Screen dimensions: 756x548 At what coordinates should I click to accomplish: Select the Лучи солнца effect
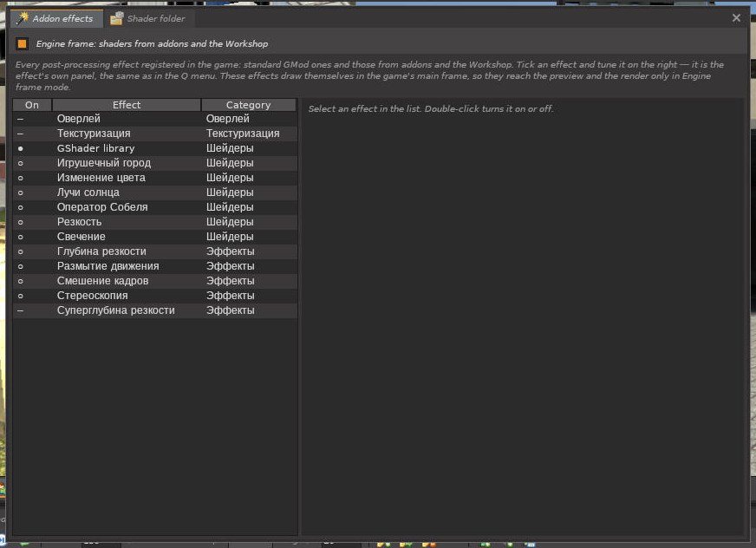point(155,192)
